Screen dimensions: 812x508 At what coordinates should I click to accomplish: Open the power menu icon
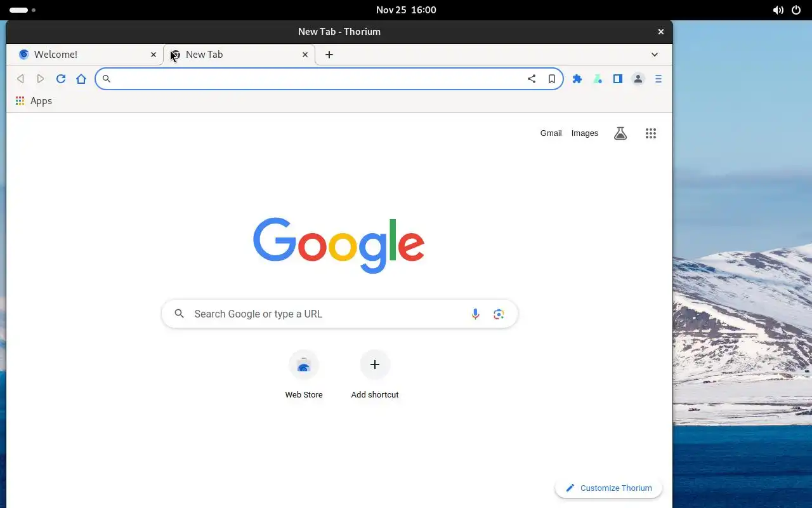click(x=797, y=10)
